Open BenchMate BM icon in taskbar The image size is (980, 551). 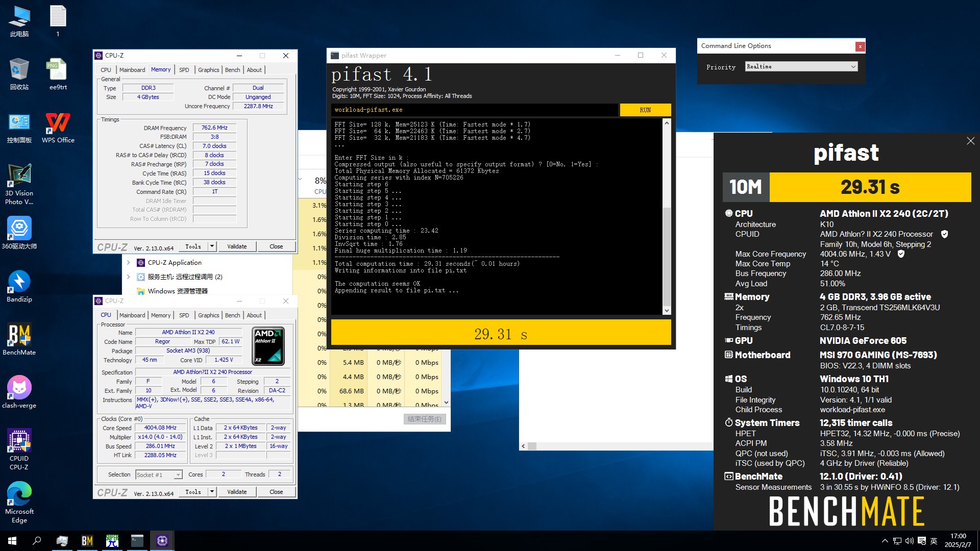tap(87, 541)
